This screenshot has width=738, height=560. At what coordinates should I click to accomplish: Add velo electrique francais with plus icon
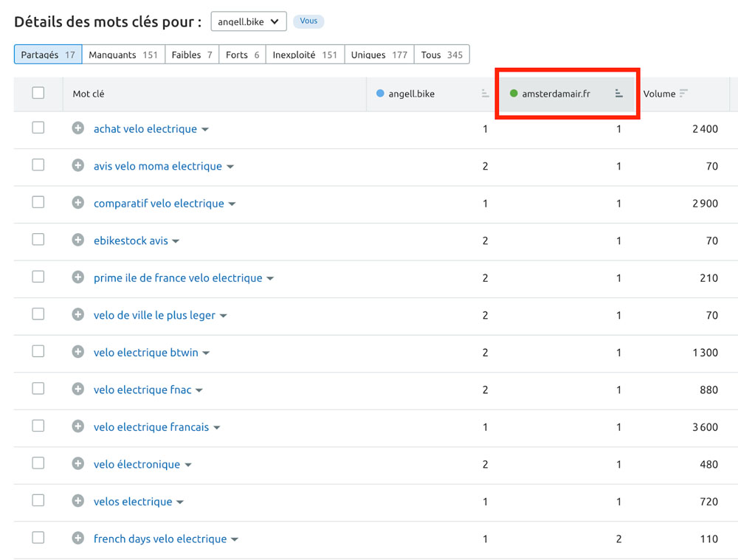coord(78,426)
